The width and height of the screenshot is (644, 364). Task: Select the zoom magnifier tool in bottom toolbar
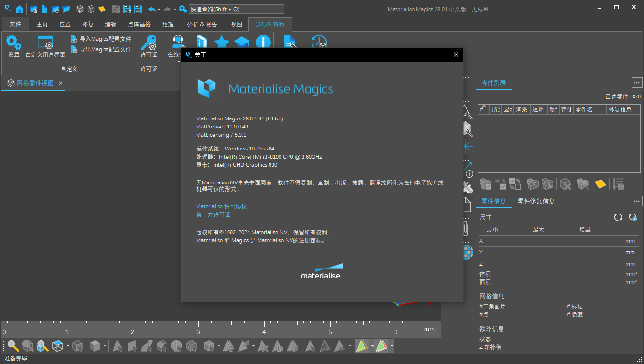(x=12, y=345)
